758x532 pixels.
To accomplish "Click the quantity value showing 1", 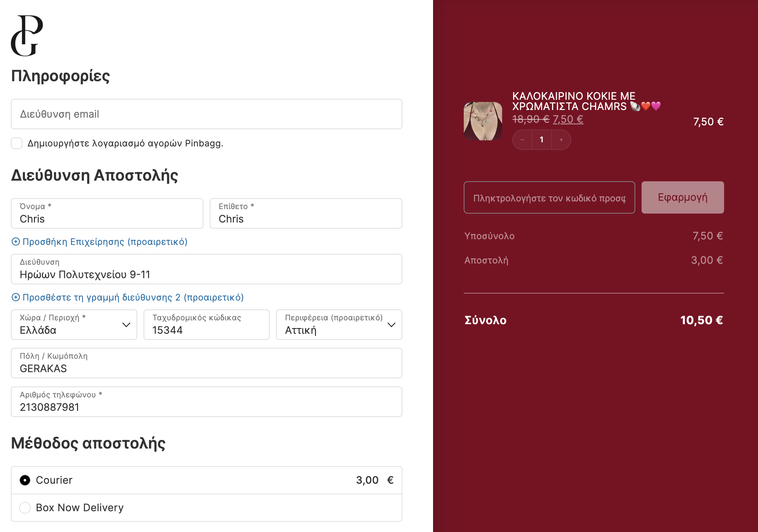I will click(542, 140).
